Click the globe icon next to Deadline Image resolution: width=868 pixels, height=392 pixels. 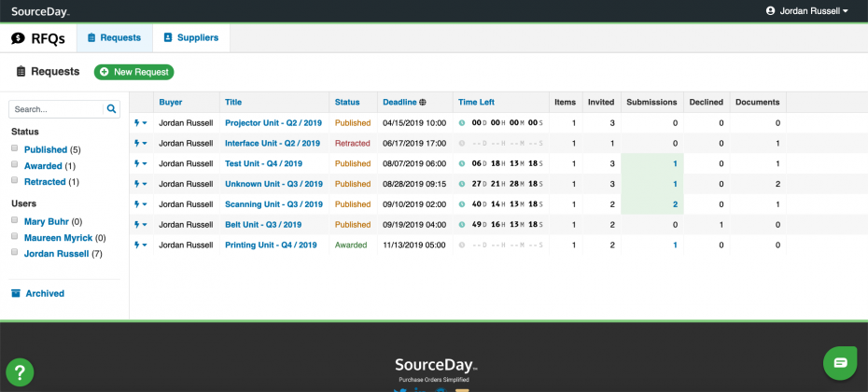423,102
